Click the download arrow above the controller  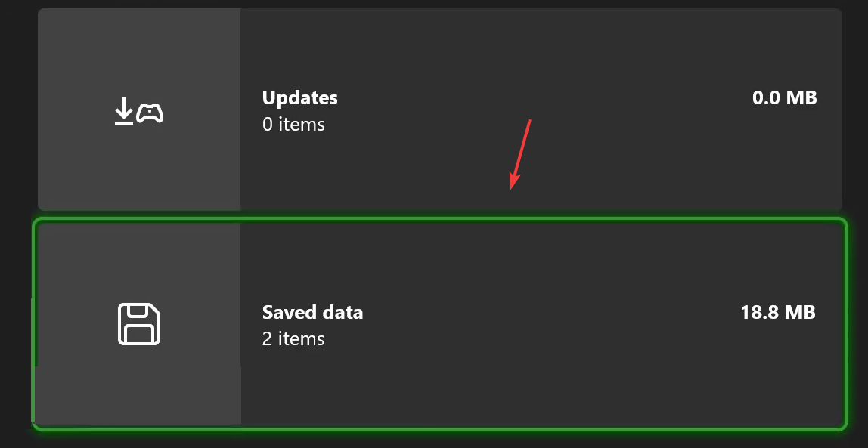(124, 107)
